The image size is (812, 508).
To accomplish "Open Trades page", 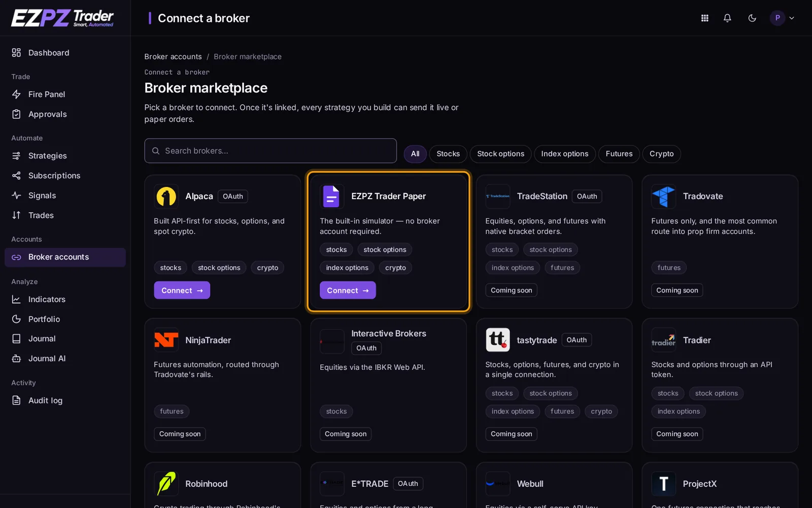I will click(x=65, y=215).
